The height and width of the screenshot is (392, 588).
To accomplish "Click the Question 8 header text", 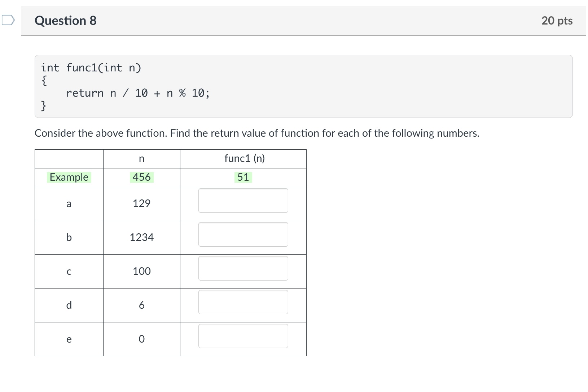I will pyautogui.click(x=65, y=21).
